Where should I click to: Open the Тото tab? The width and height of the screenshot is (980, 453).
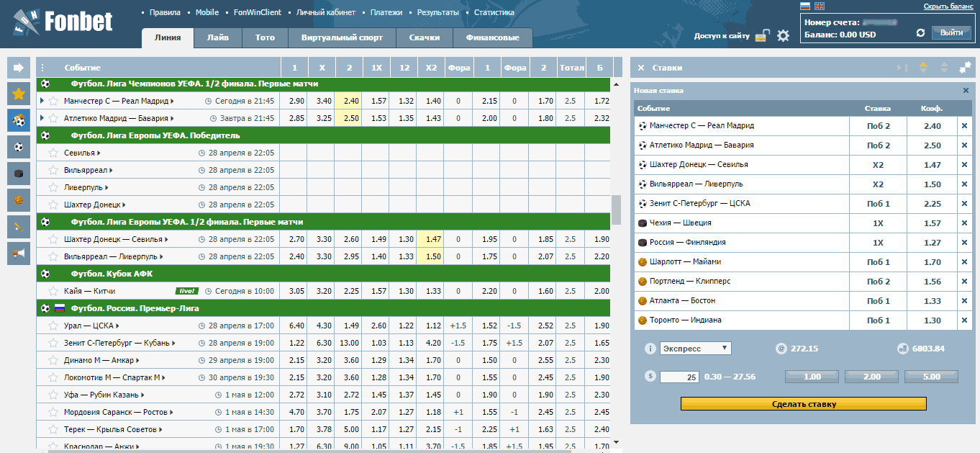(x=265, y=37)
